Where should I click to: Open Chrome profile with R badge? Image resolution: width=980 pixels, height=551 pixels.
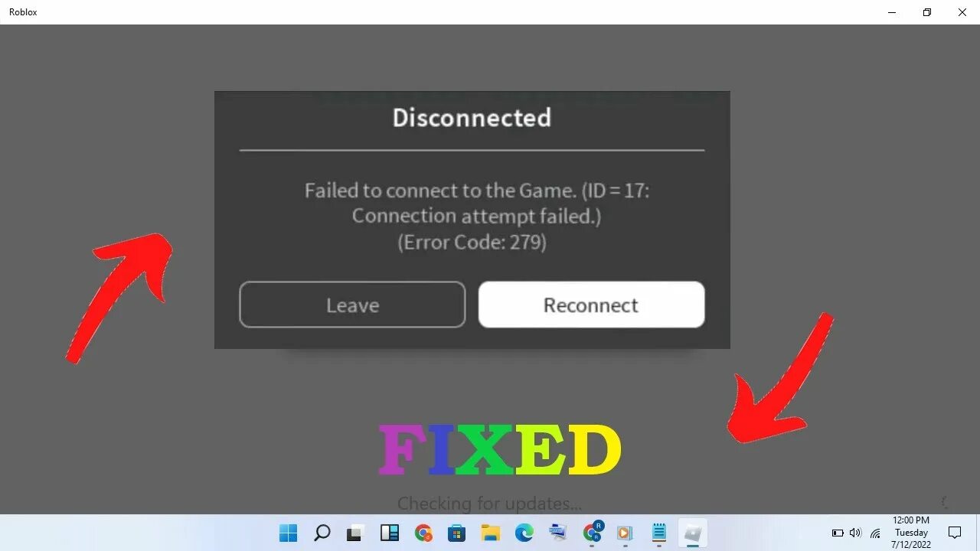click(592, 533)
